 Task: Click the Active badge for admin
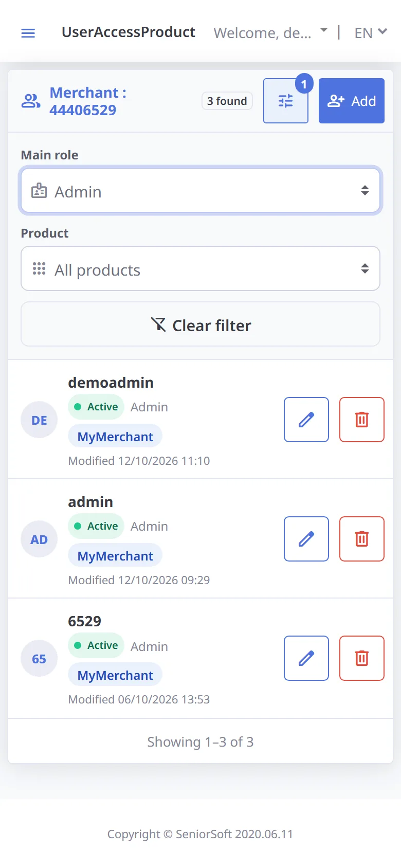(96, 526)
